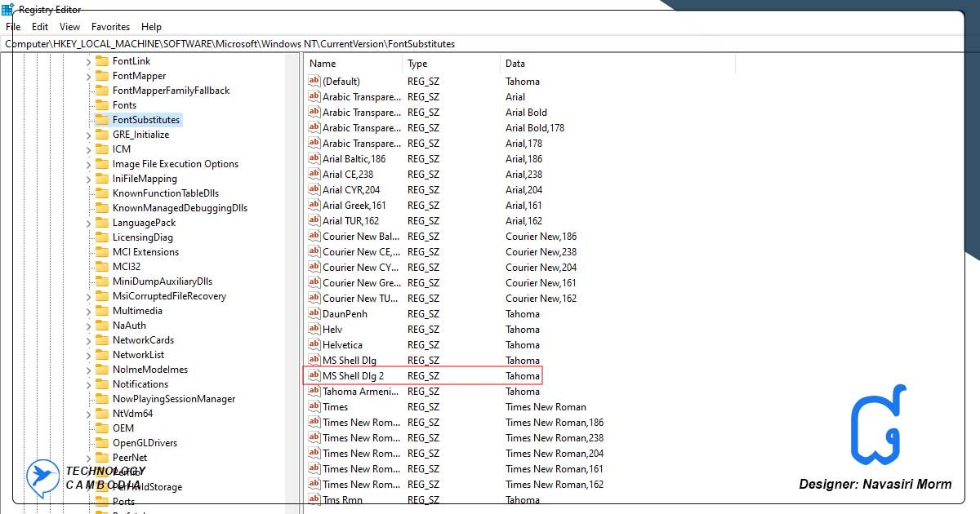980x514 pixels.
Task: Click the string icon for Arial CE,238
Action: pyautogui.click(x=314, y=174)
